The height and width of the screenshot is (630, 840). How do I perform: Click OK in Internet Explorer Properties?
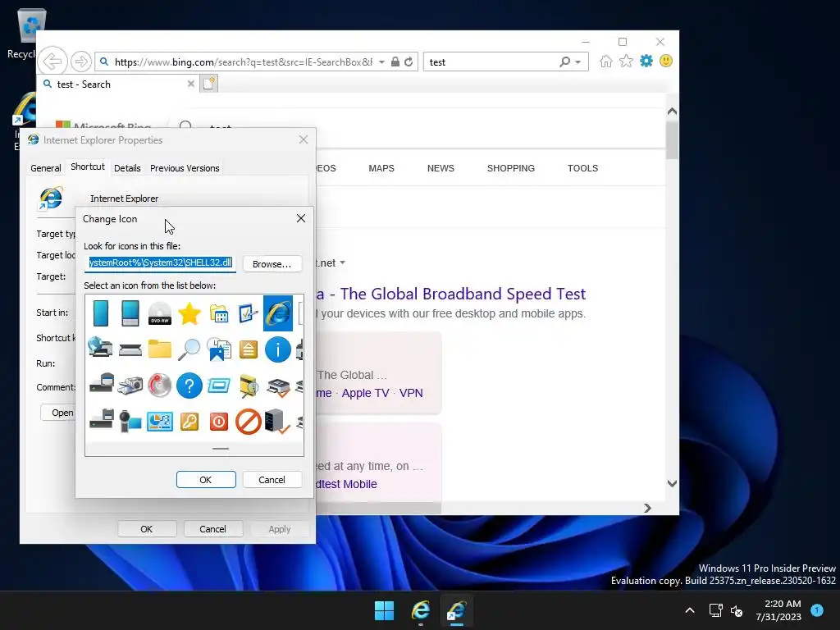147,529
